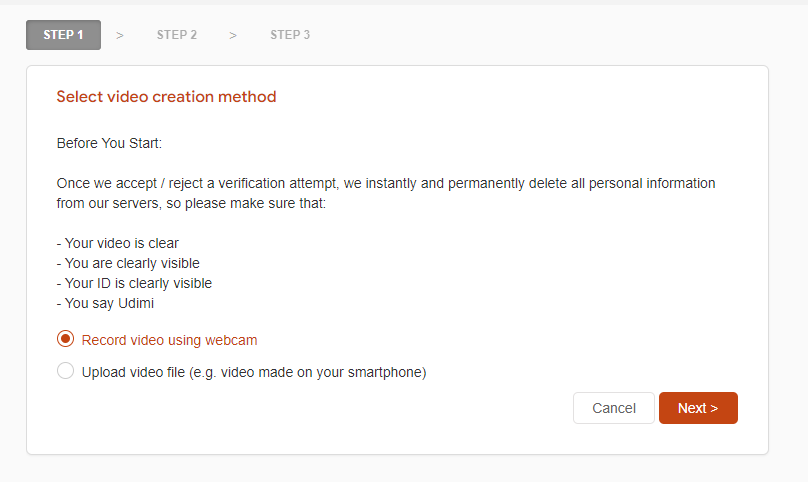Click the 'Record video using webcam' label text
This screenshot has width=808, height=482.
coord(176,340)
